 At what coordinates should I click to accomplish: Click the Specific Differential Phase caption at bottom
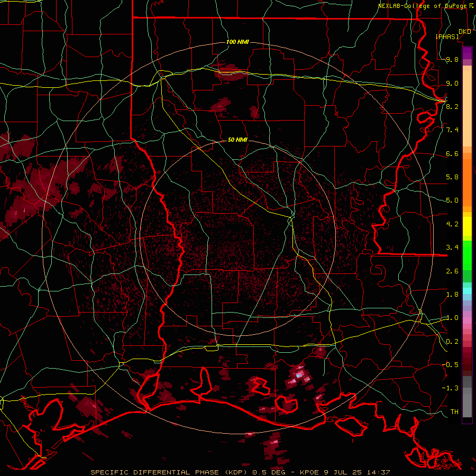pos(240,472)
